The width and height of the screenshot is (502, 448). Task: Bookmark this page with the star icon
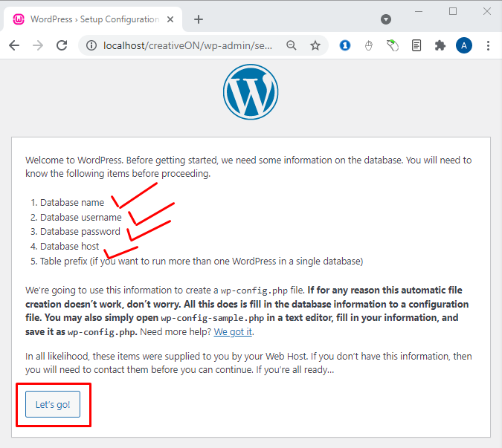[315, 45]
